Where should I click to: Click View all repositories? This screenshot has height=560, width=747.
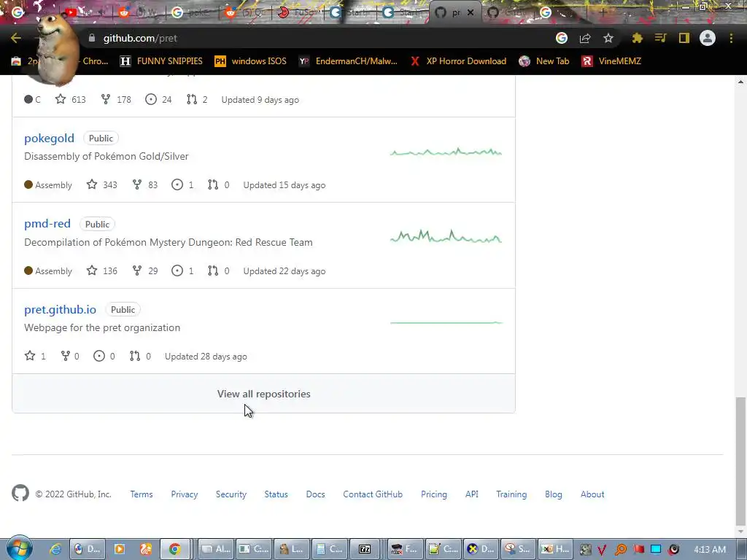[x=263, y=394]
